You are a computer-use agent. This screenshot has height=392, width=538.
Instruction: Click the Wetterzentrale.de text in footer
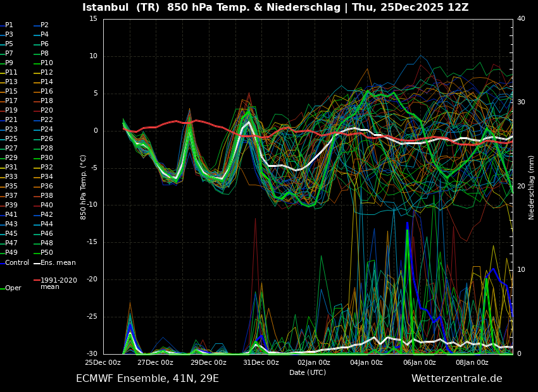coord(456,379)
